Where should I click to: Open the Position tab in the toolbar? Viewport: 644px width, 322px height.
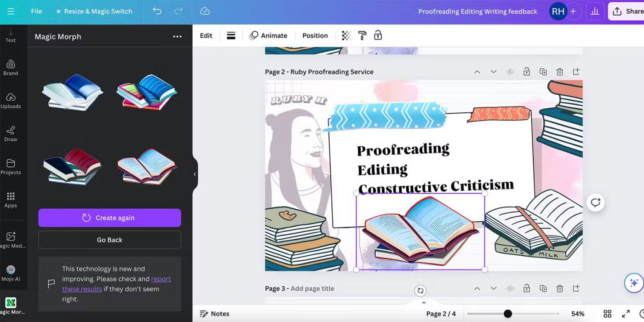[315, 35]
